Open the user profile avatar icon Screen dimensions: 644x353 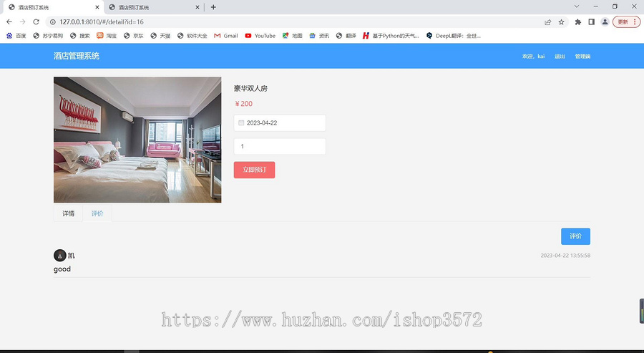[605, 21]
